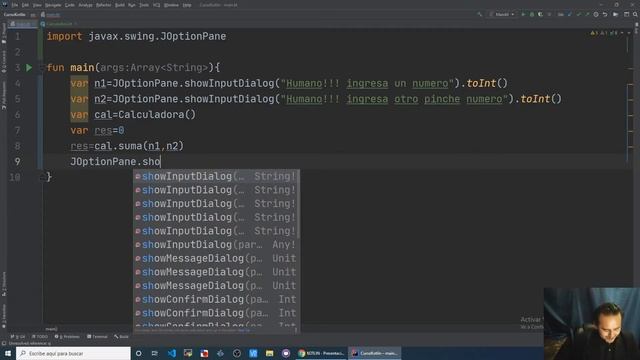Open the Tools menu

coord(144,5)
